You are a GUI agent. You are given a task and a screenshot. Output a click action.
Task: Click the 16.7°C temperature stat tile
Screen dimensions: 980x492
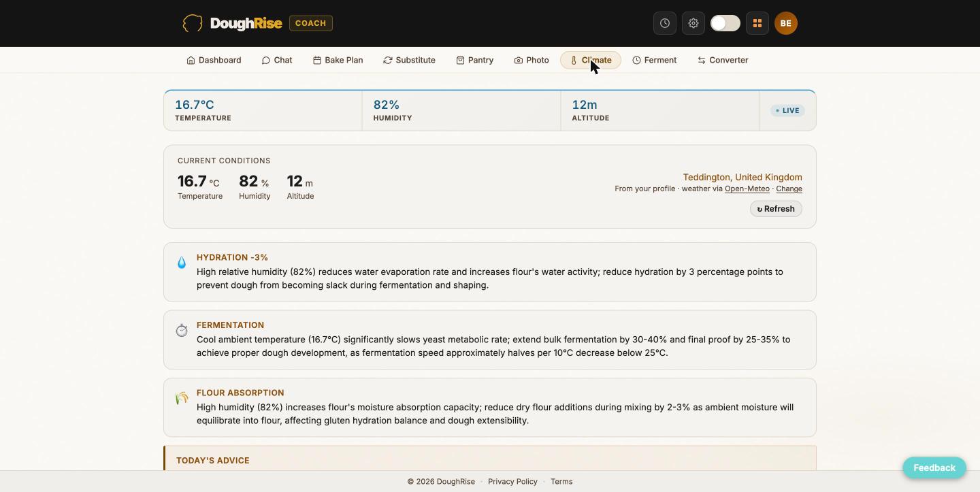click(x=263, y=110)
